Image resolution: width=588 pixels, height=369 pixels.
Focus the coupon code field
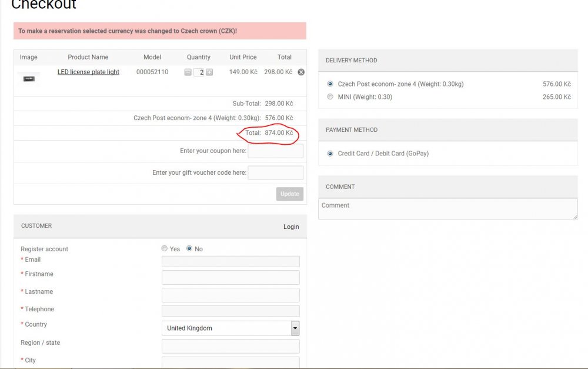coord(276,151)
